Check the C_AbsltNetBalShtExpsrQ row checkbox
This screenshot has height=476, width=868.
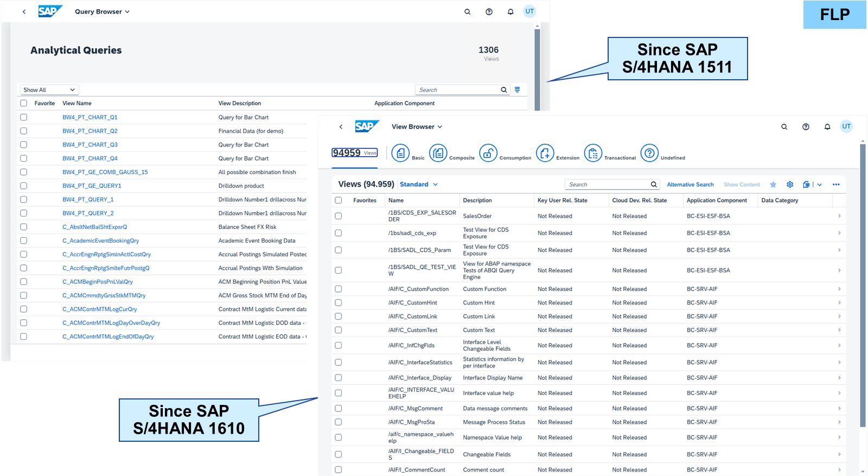point(23,227)
